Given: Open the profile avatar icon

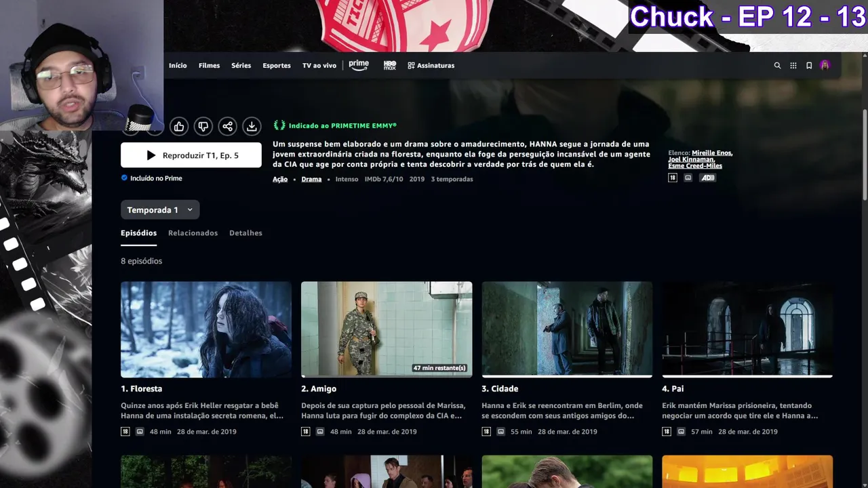Looking at the screenshot, I should click(x=825, y=66).
